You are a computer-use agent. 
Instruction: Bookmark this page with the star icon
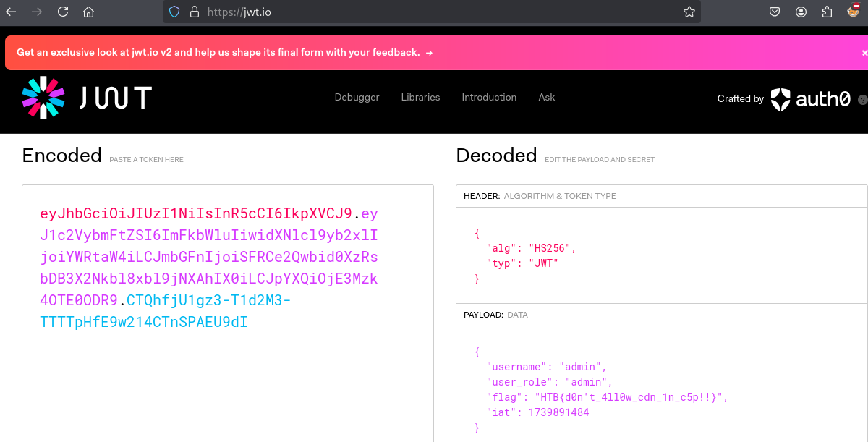point(689,12)
